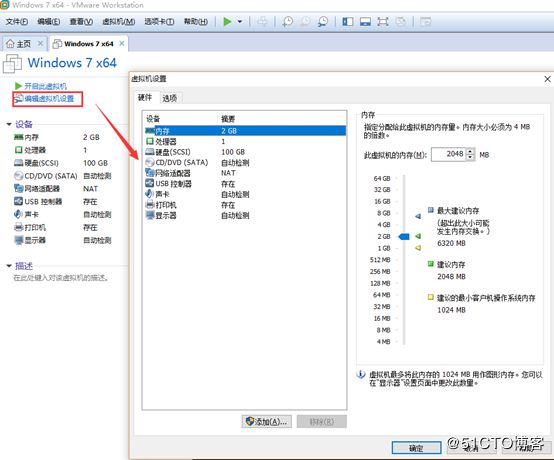Click the memory size field showing 2048

click(x=448, y=154)
